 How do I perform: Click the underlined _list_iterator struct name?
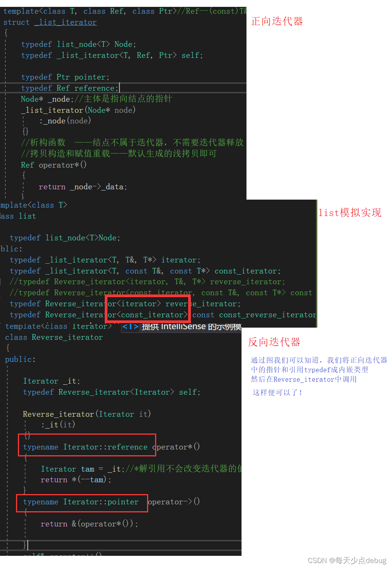(66, 22)
